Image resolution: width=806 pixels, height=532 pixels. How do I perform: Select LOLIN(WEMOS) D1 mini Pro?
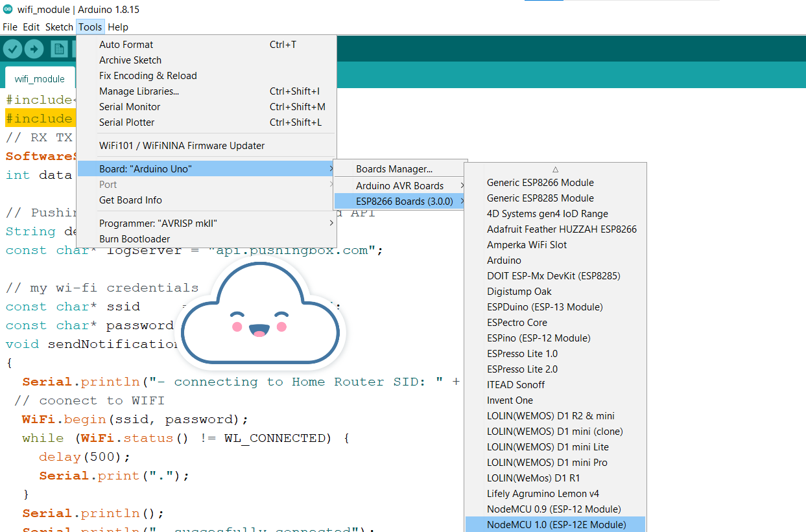(x=556, y=463)
